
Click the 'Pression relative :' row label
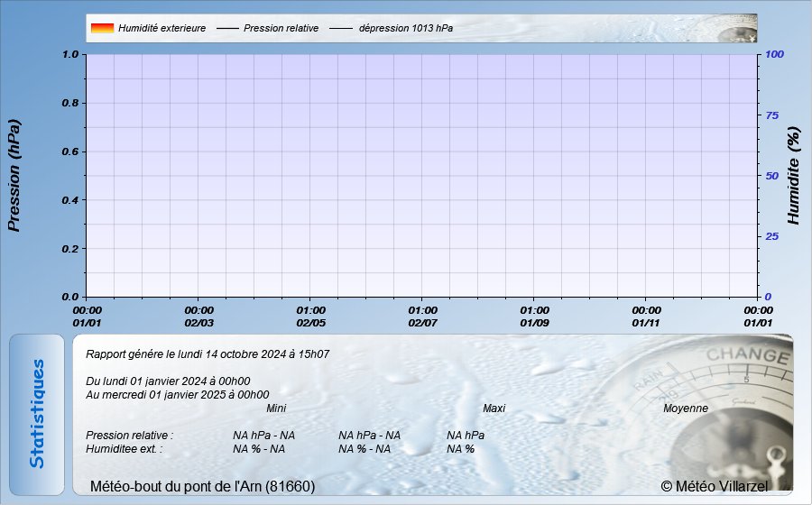(x=129, y=436)
